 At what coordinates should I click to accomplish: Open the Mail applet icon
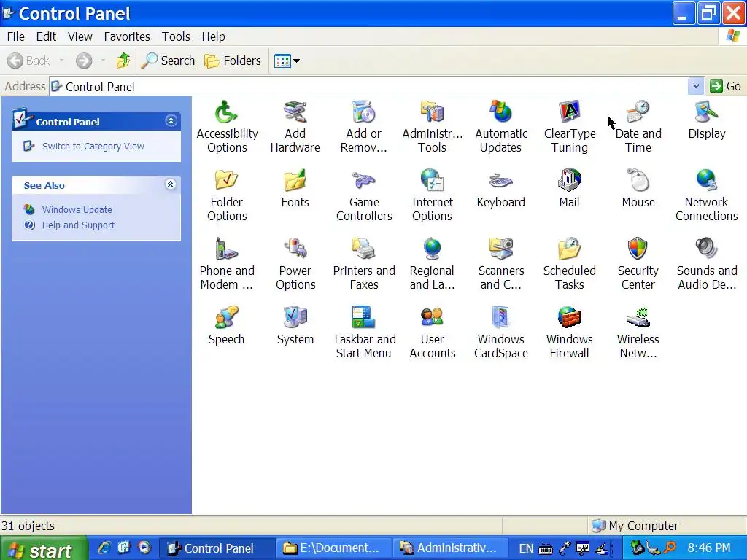pyautogui.click(x=569, y=181)
